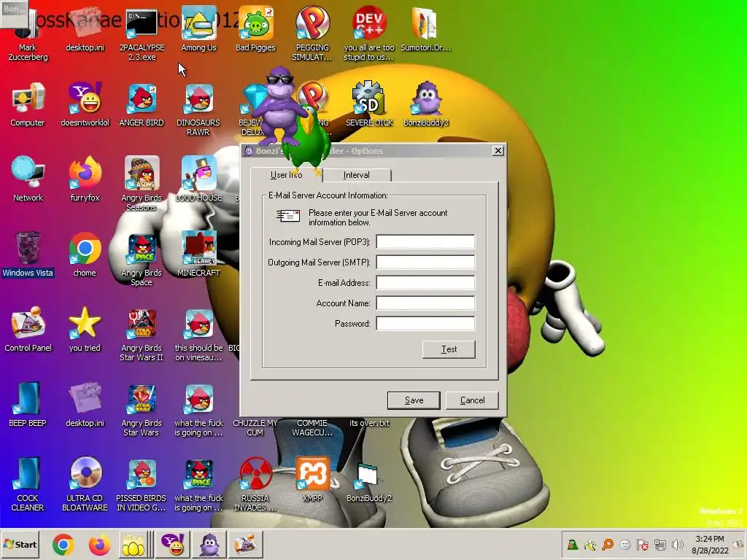Viewport: 747px width, 560px height.
Task: Click the green parrot character
Action: [x=307, y=141]
